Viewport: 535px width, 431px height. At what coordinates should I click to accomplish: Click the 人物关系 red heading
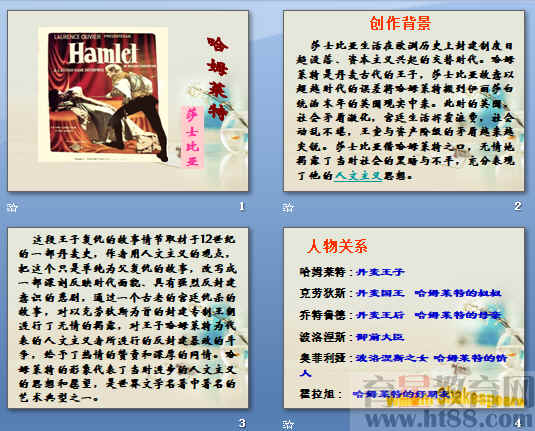[337, 246]
